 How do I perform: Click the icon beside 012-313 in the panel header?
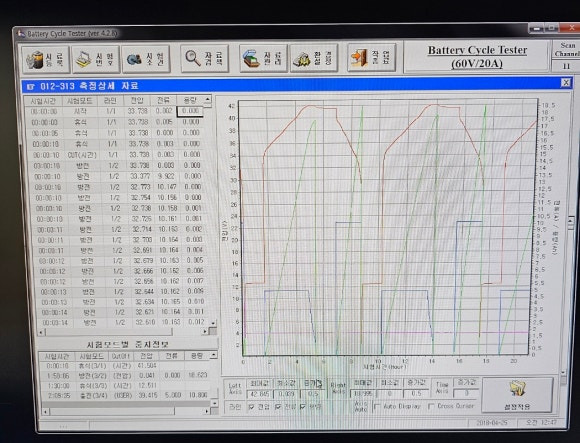pyautogui.click(x=31, y=87)
